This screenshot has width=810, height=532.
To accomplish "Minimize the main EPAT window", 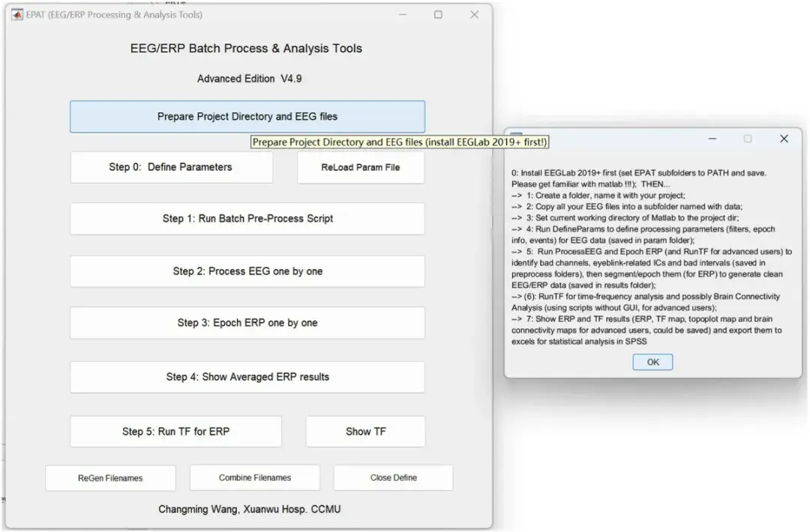I will click(x=403, y=14).
